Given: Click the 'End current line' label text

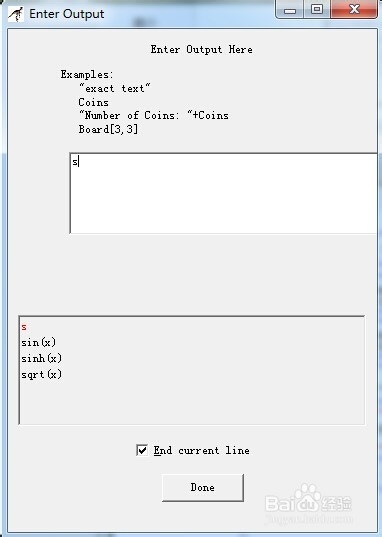Looking at the screenshot, I should tap(201, 450).
